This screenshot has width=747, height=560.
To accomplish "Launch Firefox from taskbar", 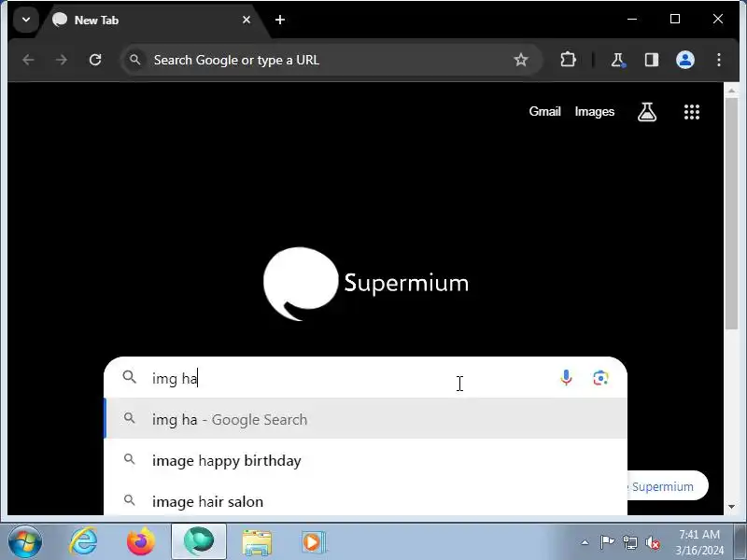I will tap(141, 542).
